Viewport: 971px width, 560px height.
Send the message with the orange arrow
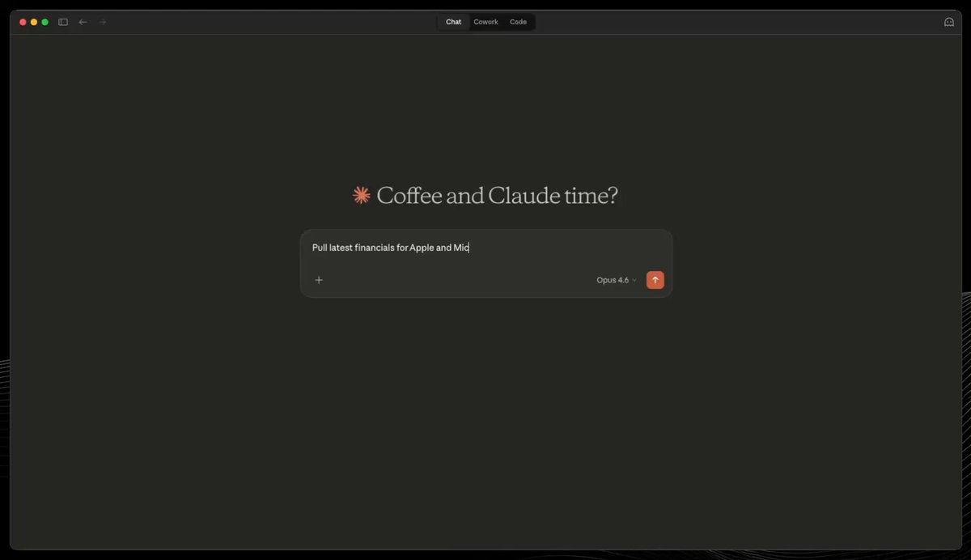[x=655, y=280]
